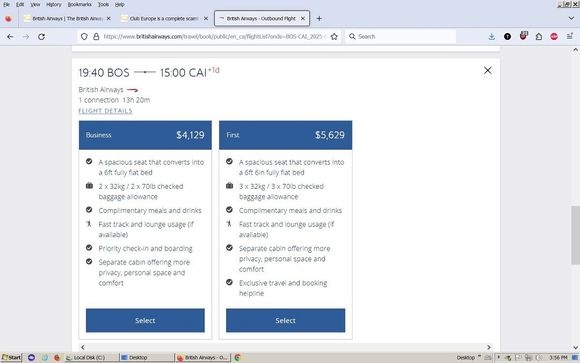Open new tab with plus button

319,18
